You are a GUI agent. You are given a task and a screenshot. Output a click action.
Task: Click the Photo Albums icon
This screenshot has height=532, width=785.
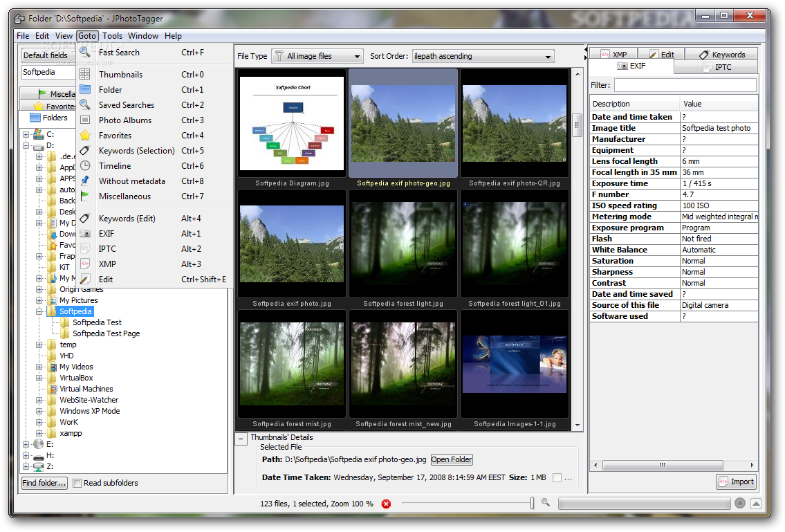click(85, 120)
